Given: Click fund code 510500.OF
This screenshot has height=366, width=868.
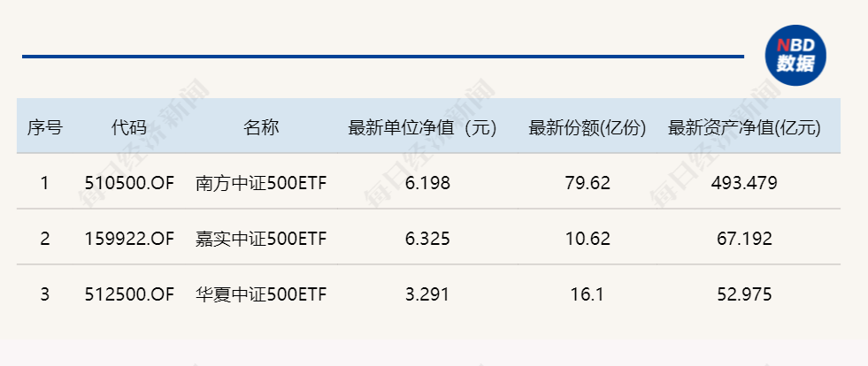Looking at the screenshot, I should pyautogui.click(x=129, y=183).
